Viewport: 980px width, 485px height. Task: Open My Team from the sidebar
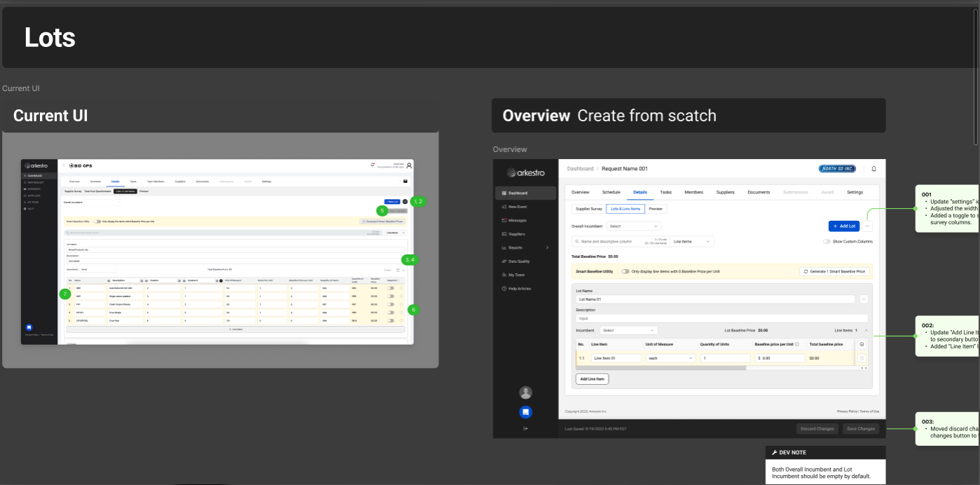click(518, 274)
